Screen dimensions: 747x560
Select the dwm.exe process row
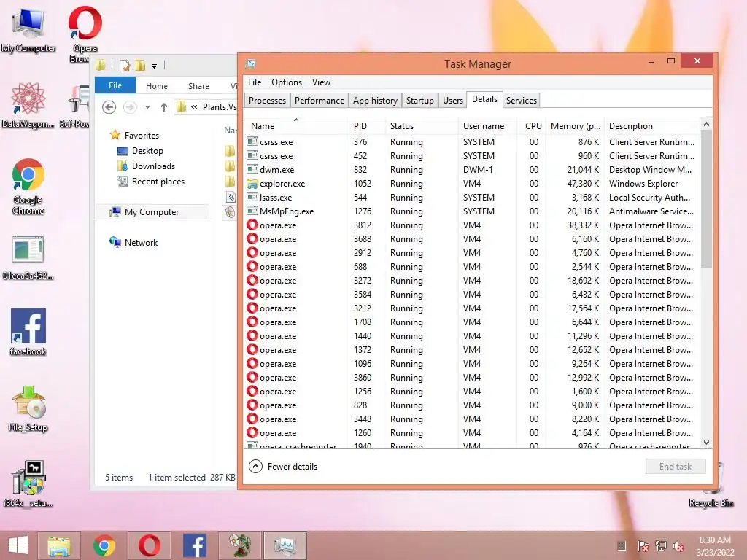coord(473,169)
